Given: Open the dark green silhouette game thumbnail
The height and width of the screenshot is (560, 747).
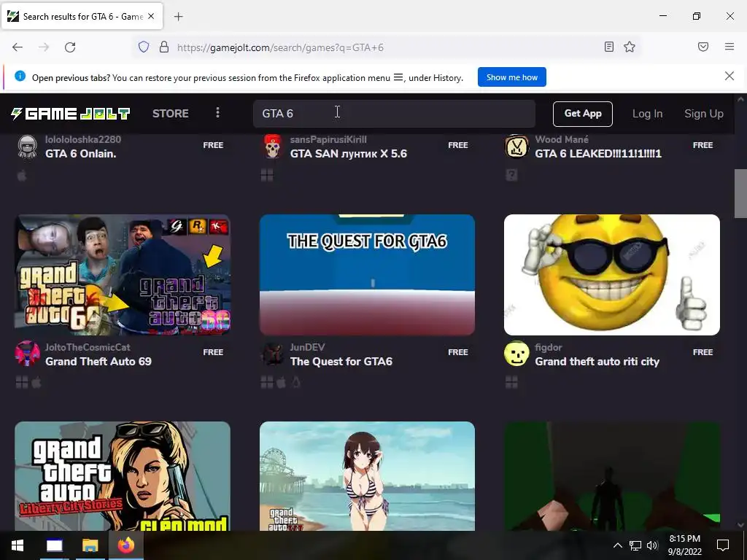Looking at the screenshot, I should point(612,476).
